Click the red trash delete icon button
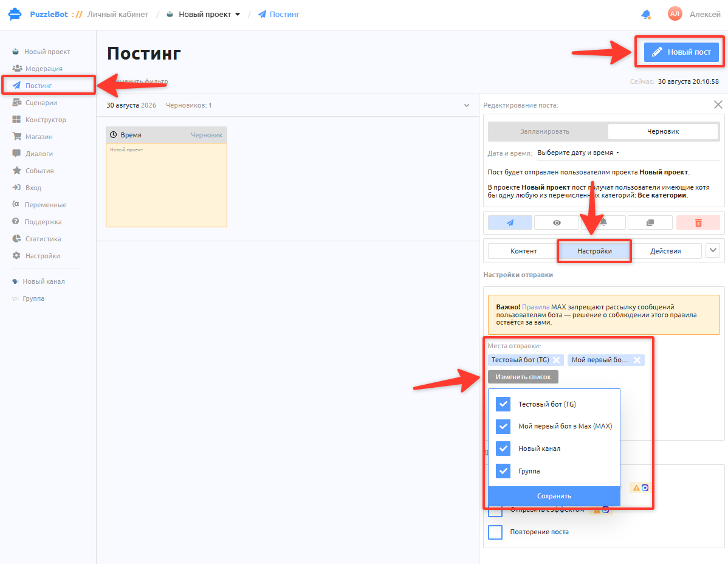Image resolution: width=728 pixels, height=564 pixels. click(x=698, y=222)
